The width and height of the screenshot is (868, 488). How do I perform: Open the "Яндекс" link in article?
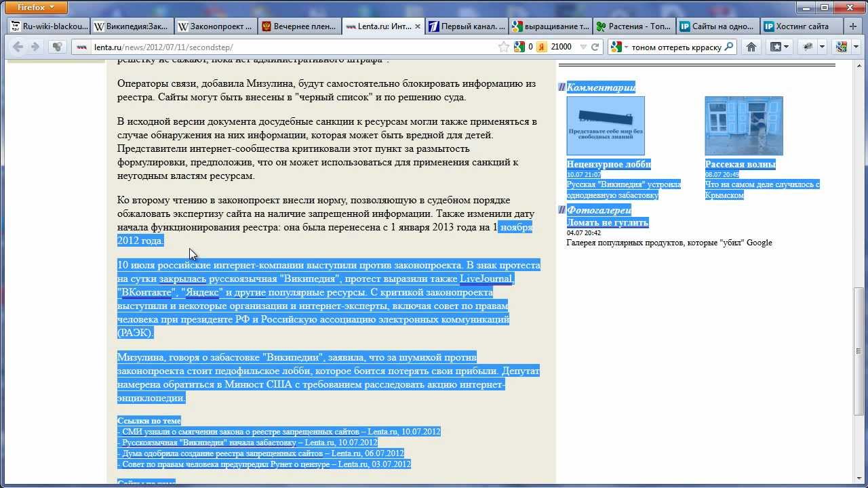201,292
